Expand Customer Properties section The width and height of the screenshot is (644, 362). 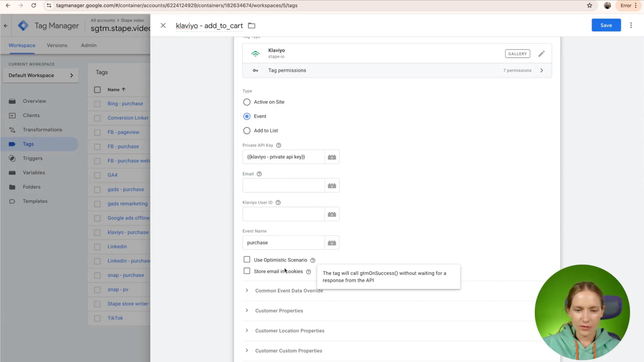[x=247, y=311]
